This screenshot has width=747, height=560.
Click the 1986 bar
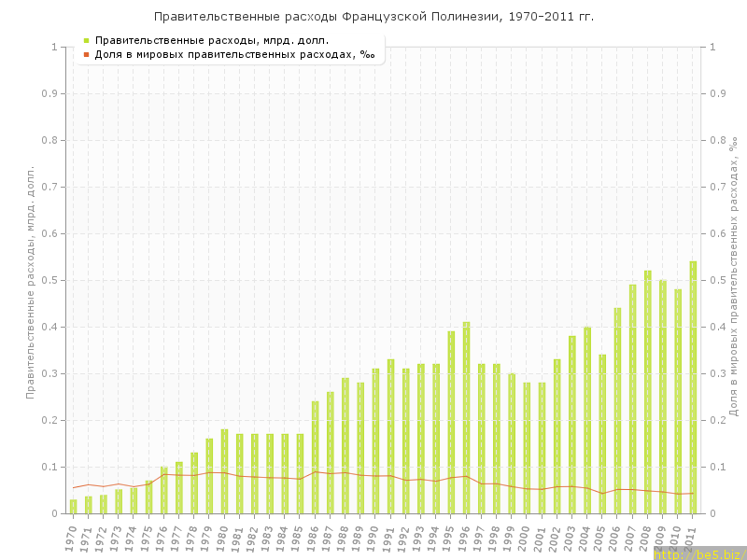coord(315,457)
